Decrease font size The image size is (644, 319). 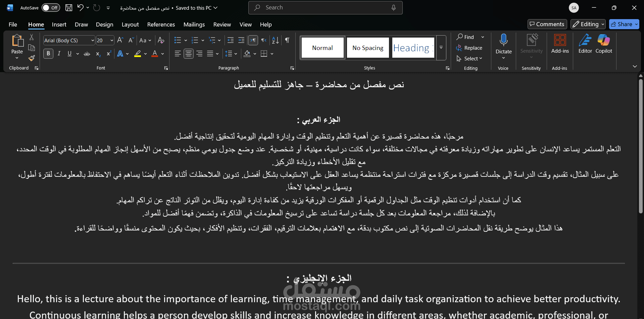click(131, 40)
